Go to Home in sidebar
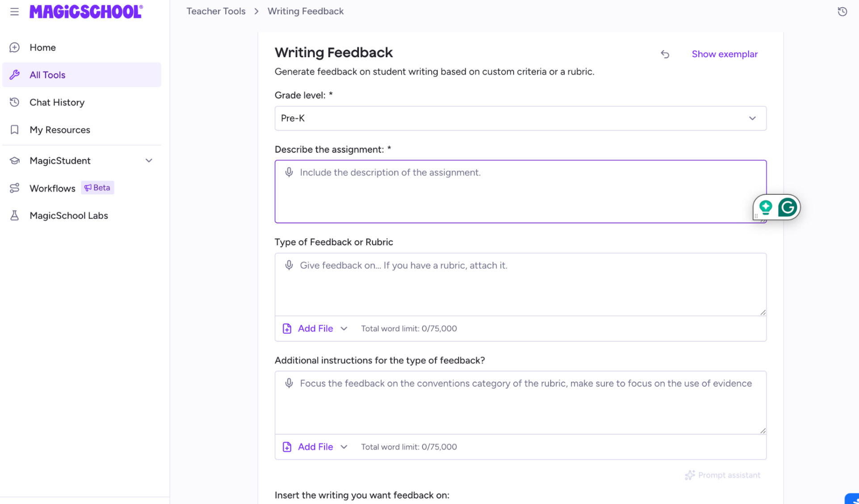859x504 pixels. pyautogui.click(x=82, y=47)
